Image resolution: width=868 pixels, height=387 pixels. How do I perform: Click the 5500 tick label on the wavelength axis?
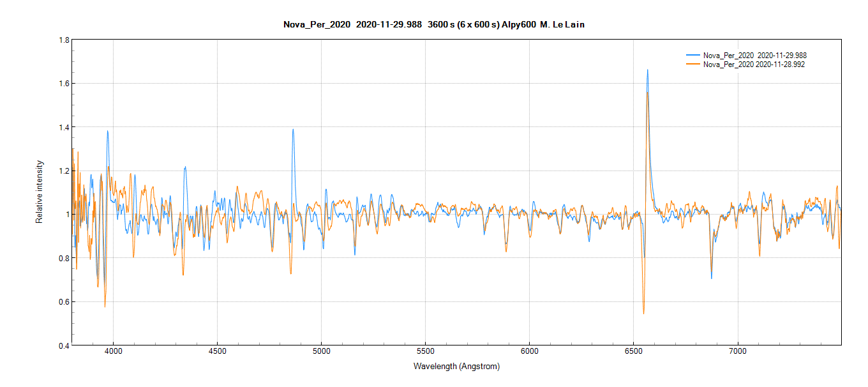(425, 352)
